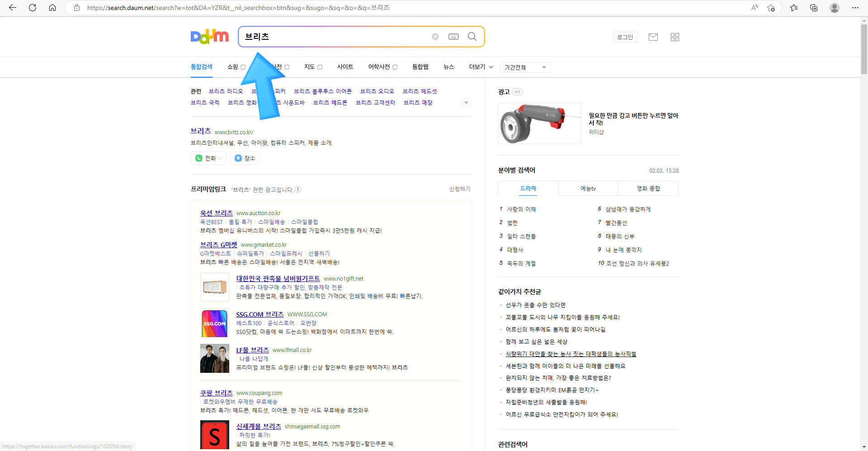Open 선우가 웃을 수만 있다면 link
Image resolution: width=868 pixels, height=451 pixels.
[x=535, y=305]
